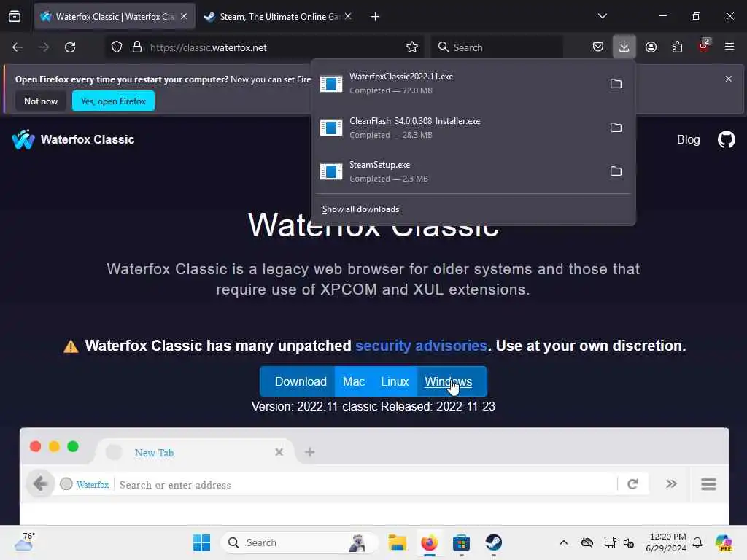The height and width of the screenshot is (560, 747).
Task: Open the notification bell in system tray
Action: (697, 542)
